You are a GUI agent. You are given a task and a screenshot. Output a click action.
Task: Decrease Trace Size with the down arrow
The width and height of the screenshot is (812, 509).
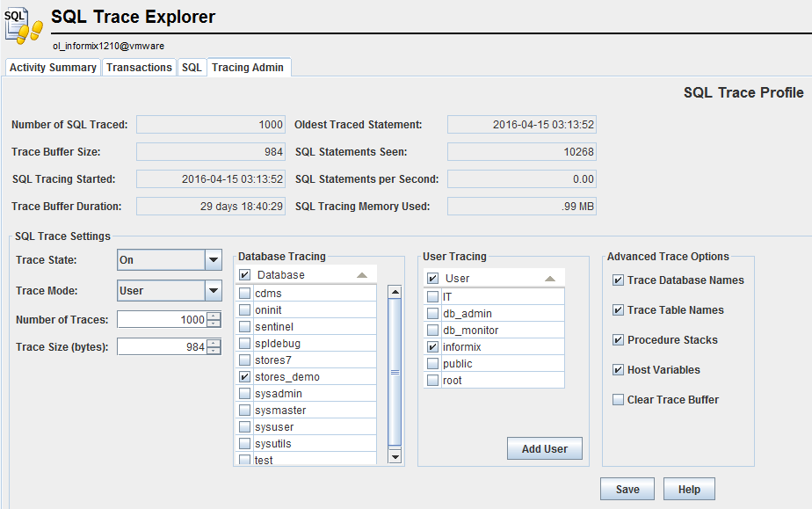[x=214, y=351]
